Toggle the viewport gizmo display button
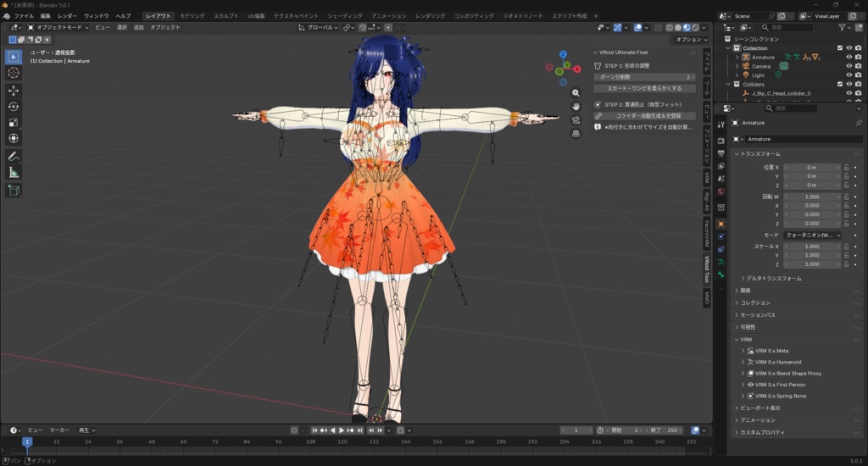868x466 pixels. point(617,27)
